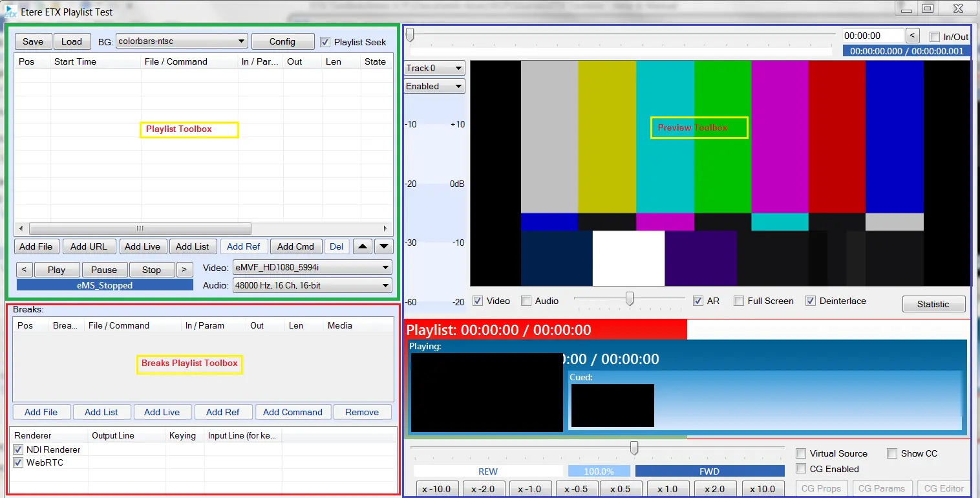This screenshot has width=980, height=498.
Task: Set playback speed to x2.0
Action: click(x=714, y=489)
